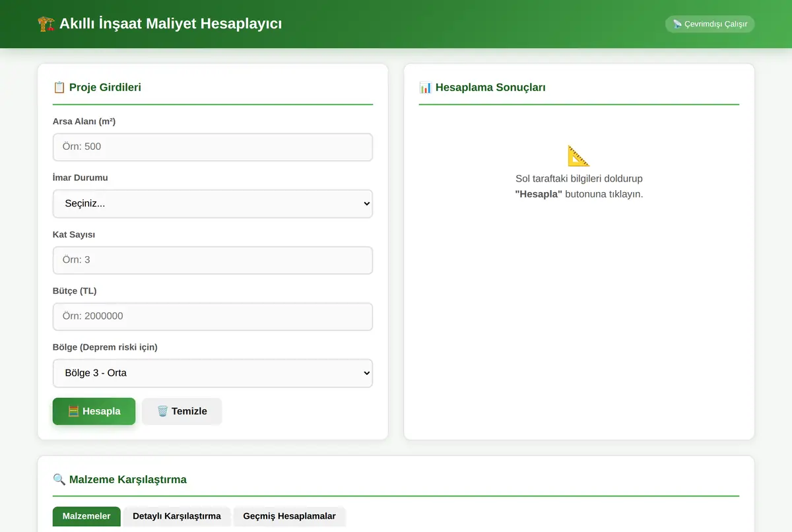
Task: Click the satellite icon in offline badge
Action: pyautogui.click(x=677, y=24)
